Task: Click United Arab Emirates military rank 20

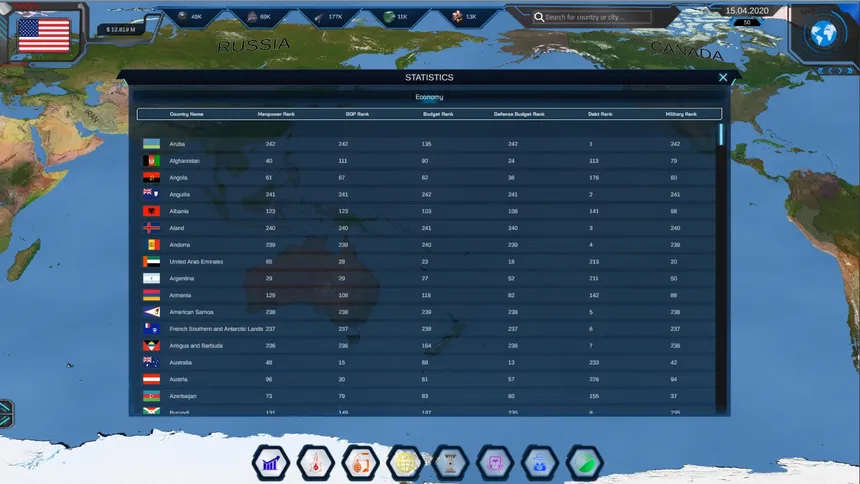Action: (674, 262)
